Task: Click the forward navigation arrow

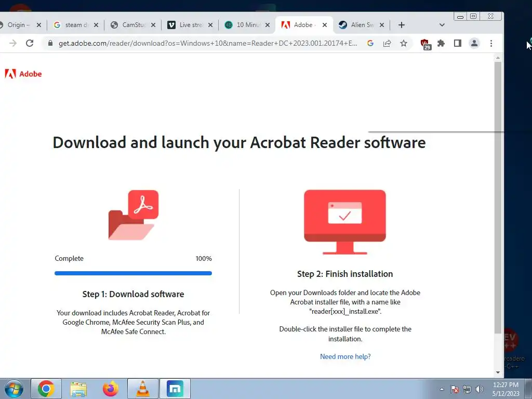Action: (x=13, y=43)
